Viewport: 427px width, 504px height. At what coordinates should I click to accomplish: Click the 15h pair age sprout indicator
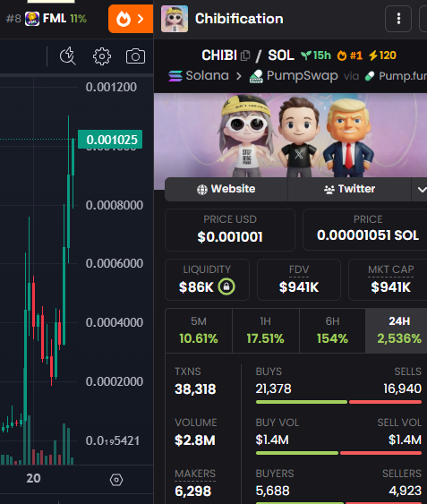click(x=316, y=56)
